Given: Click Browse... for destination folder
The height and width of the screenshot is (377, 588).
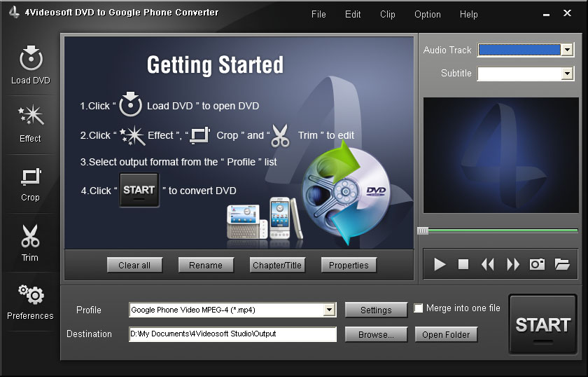Looking at the screenshot, I should click(x=376, y=334).
